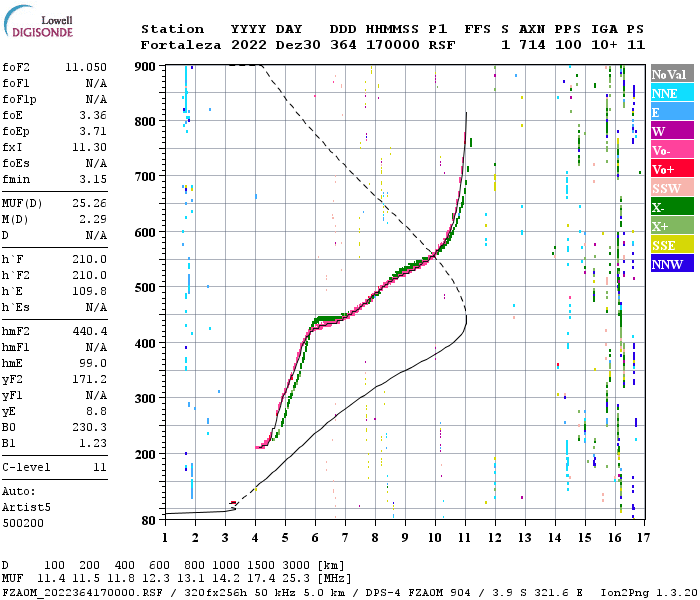Viewport: 700px width, 600px height.
Task: Click the Lowell Digisonde logo
Action: (x=38, y=21)
